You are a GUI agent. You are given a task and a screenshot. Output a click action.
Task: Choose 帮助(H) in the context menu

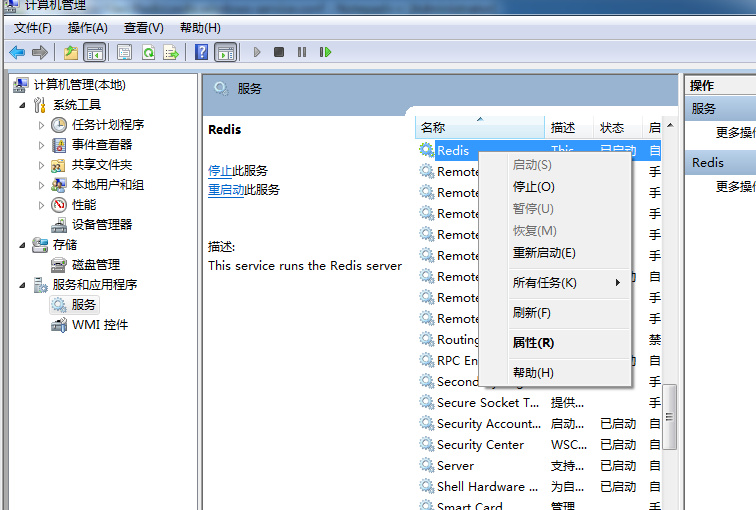click(x=569, y=373)
